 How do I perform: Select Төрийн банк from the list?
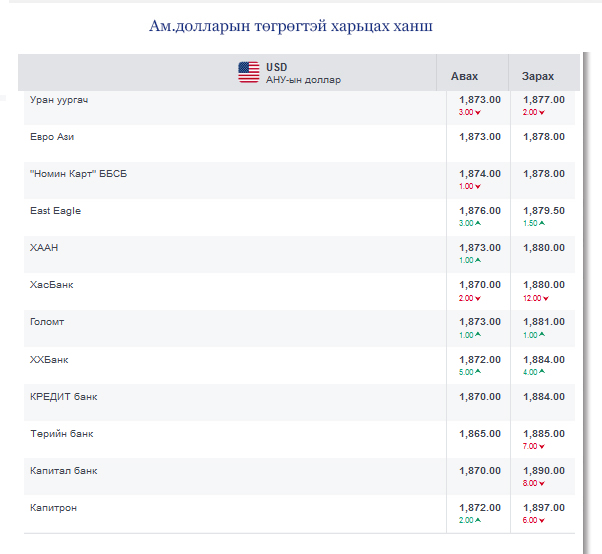[x=62, y=434]
